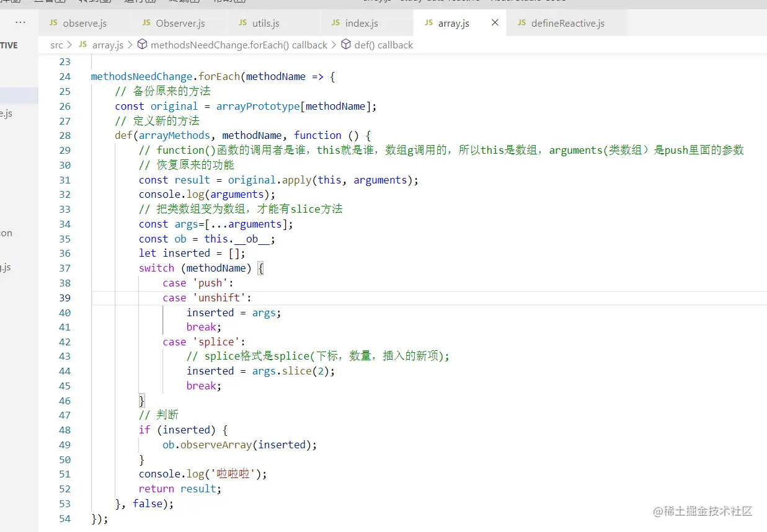
Task: Click the comment '// 备份原来的方法'
Action: tap(163, 91)
